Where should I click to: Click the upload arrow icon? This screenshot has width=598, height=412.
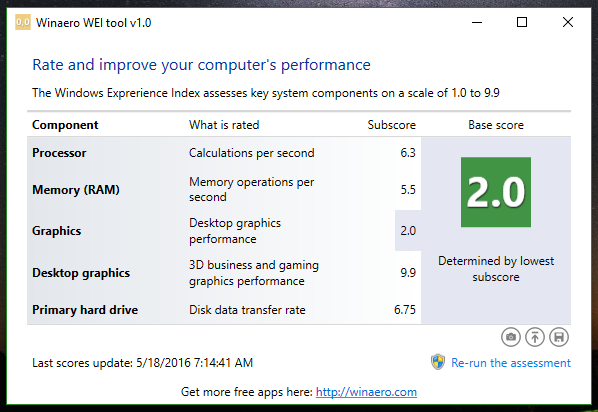click(535, 337)
